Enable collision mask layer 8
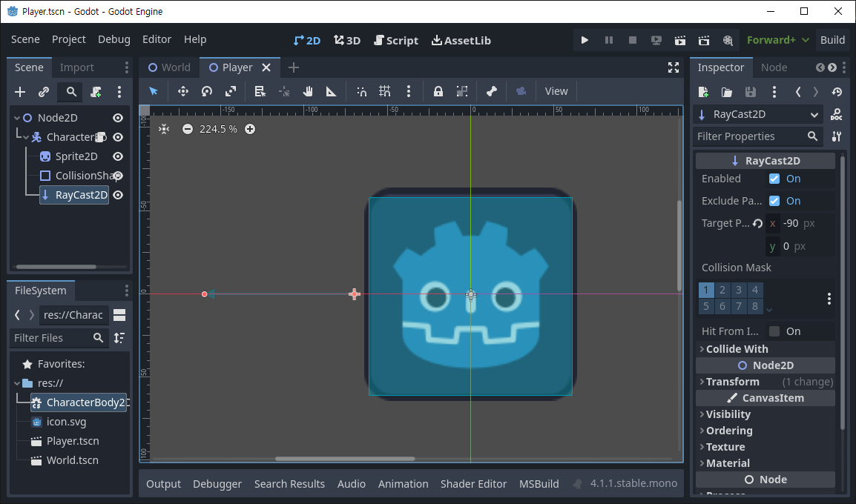 (x=755, y=306)
